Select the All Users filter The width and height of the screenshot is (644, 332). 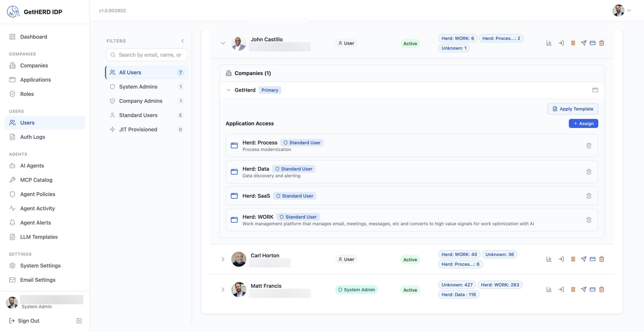coord(147,73)
